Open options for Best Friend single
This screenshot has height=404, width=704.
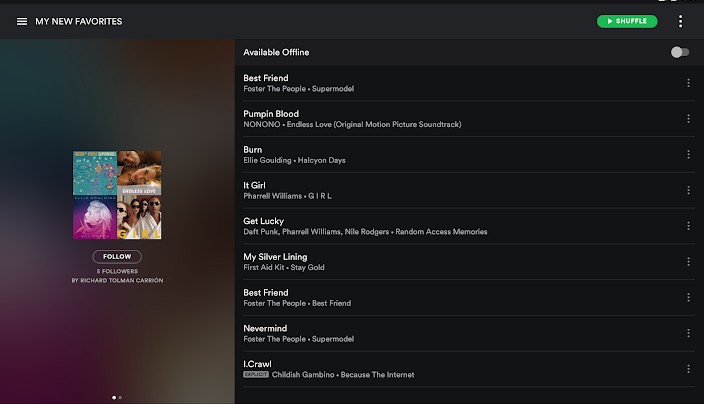click(x=688, y=297)
